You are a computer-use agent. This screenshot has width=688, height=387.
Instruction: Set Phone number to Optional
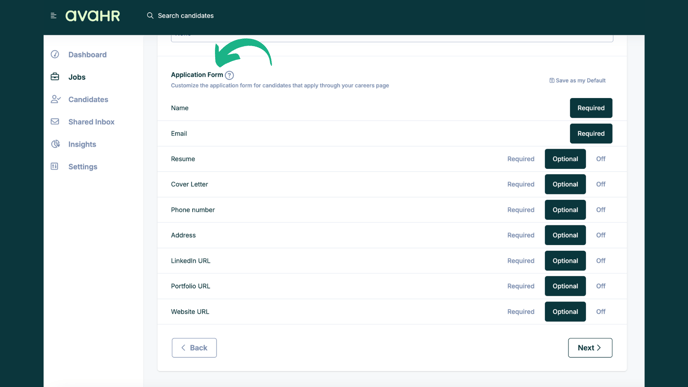565,210
